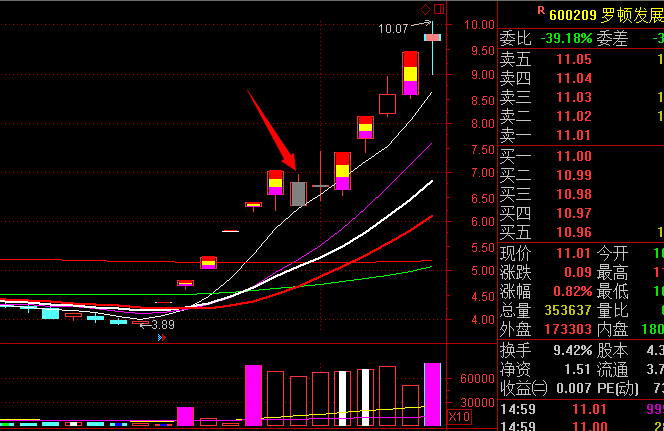Select the 买四 price 10.97
This screenshot has height=431, width=664.
[574, 213]
